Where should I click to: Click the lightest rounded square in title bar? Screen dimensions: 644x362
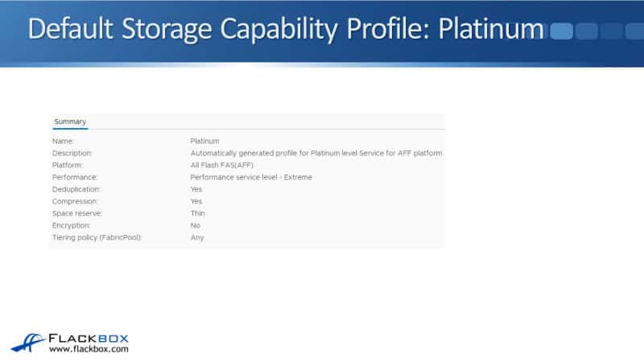(x=562, y=31)
